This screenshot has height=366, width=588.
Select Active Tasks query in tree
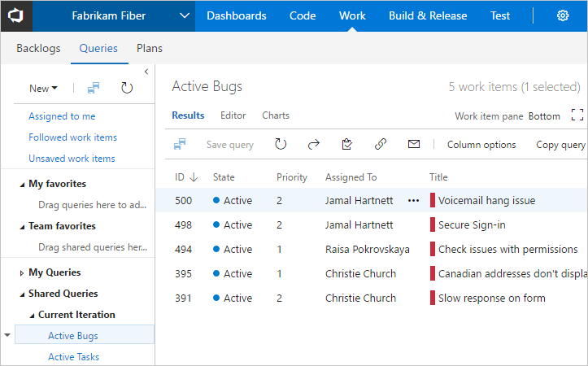coord(73,356)
